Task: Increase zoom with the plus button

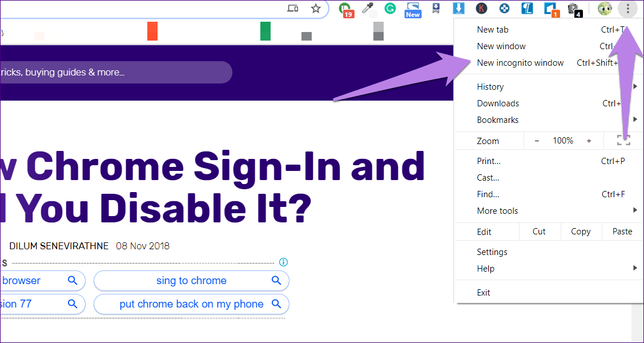Action: [589, 141]
